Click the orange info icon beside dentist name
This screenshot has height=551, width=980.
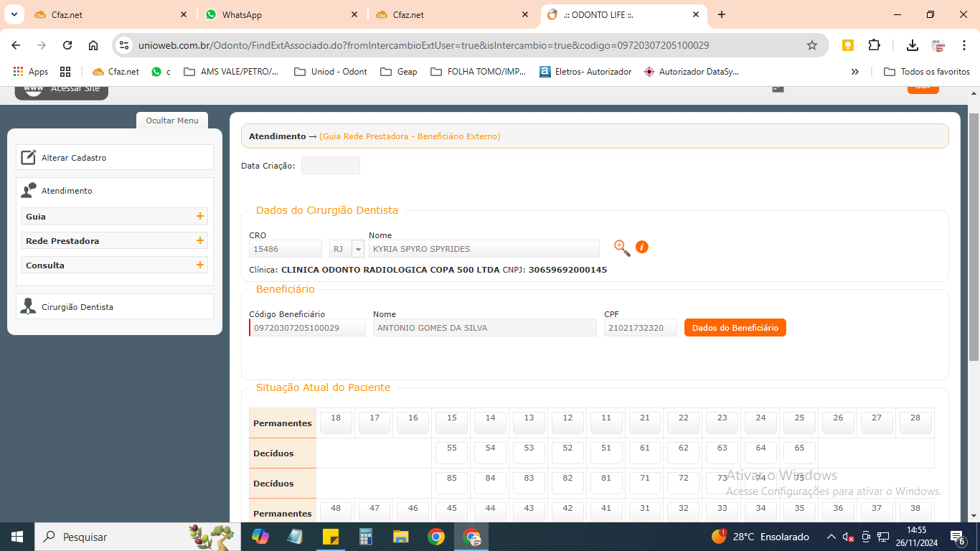[642, 247]
